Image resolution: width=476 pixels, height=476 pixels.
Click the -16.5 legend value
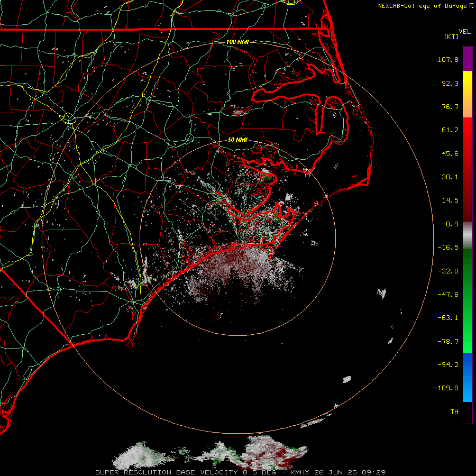tap(448, 248)
